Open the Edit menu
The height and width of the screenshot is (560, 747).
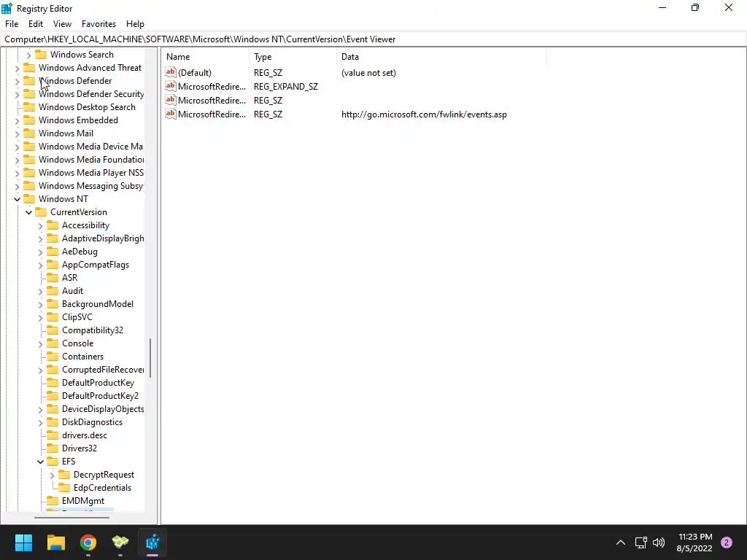(36, 24)
